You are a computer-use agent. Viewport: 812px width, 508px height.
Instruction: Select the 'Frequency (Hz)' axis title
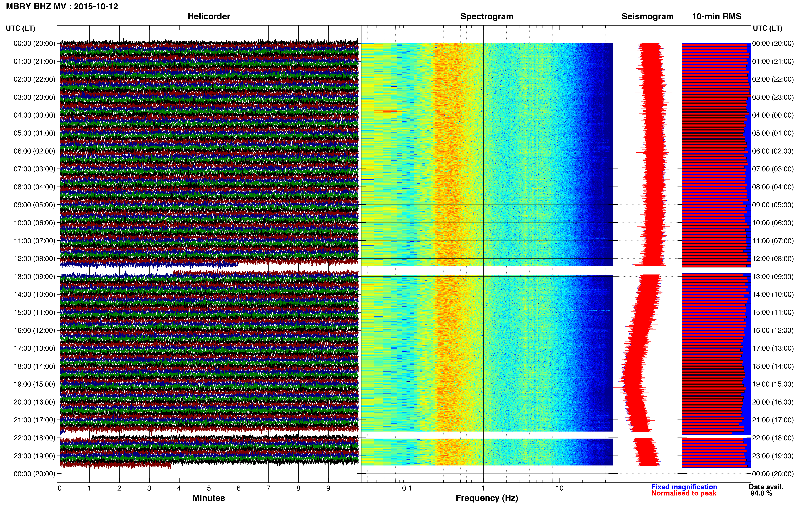487,498
